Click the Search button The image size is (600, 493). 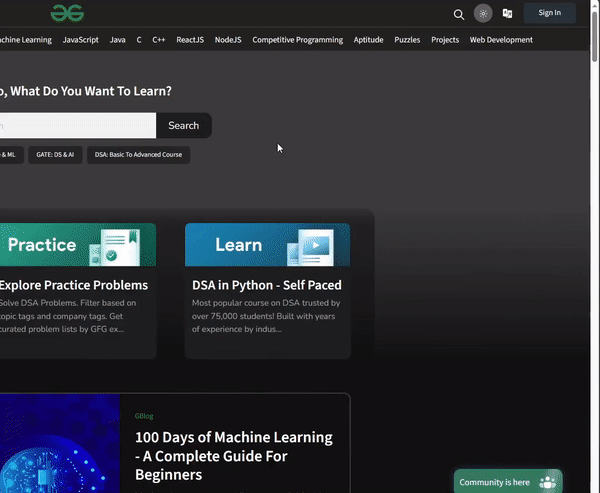(184, 126)
